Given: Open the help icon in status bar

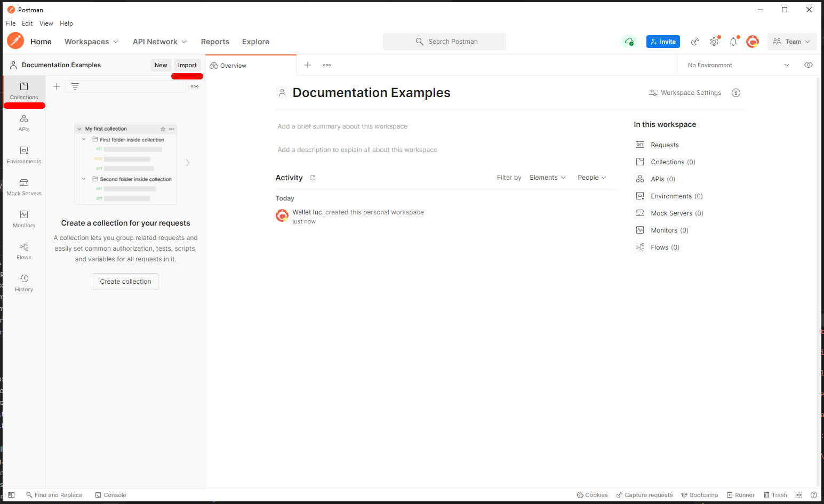Looking at the screenshot, I should point(814,495).
